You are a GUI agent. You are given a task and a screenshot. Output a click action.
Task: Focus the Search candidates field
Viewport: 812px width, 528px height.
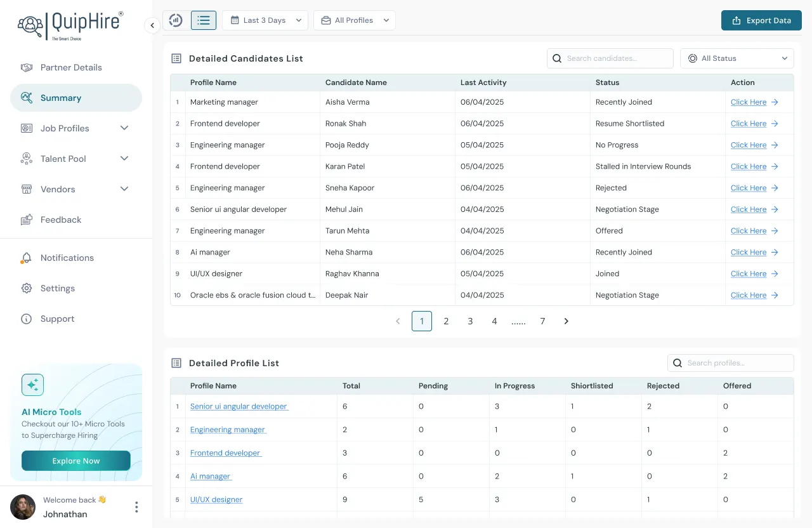[x=610, y=58]
